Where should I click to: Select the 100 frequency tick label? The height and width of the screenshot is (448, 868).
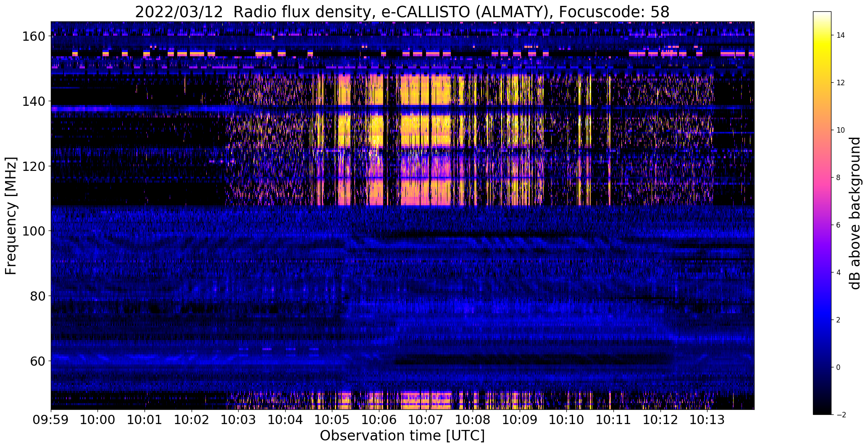pos(34,231)
